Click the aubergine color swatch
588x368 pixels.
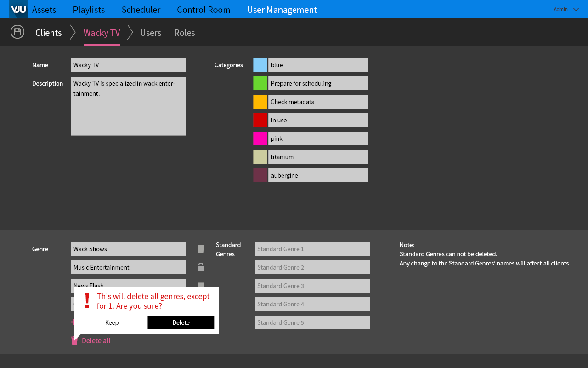pyautogui.click(x=260, y=175)
